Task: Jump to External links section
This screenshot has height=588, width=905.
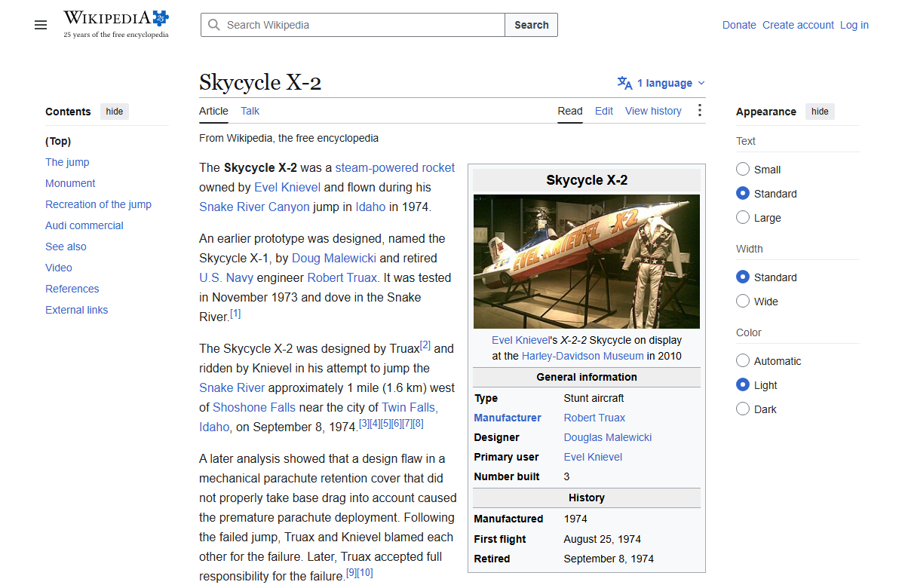Action: pos(76,310)
